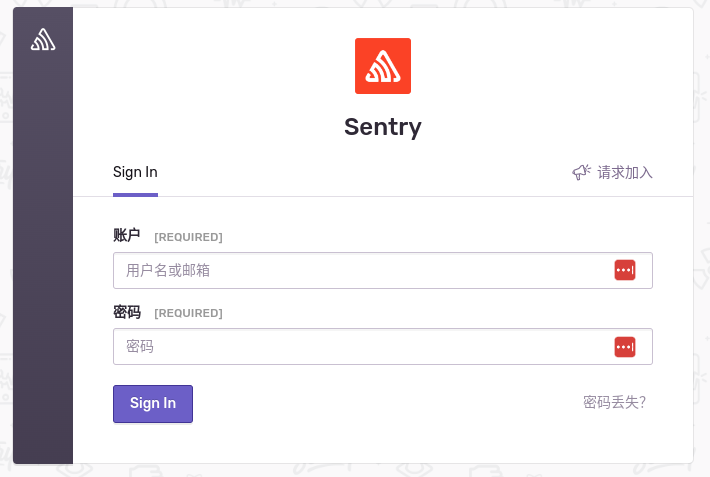The width and height of the screenshot is (710, 477).
Task: Click the orange Sentry logo tile
Action: [x=383, y=66]
